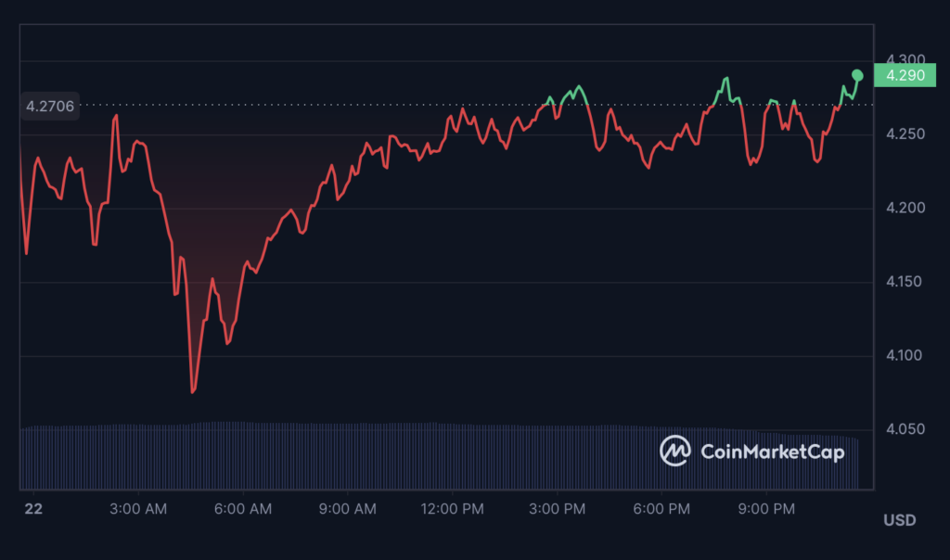Click the 12:00 PM time axis label
This screenshot has width=950, height=560.
(453, 509)
